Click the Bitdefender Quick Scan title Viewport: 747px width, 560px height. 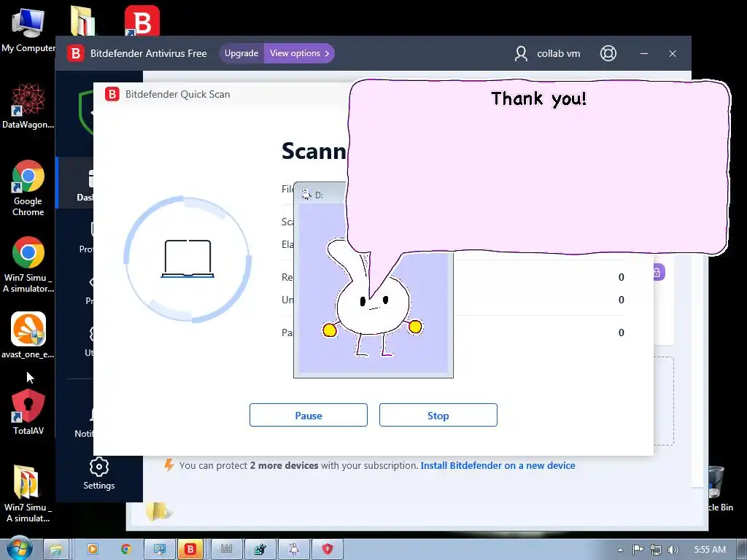click(x=178, y=94)
